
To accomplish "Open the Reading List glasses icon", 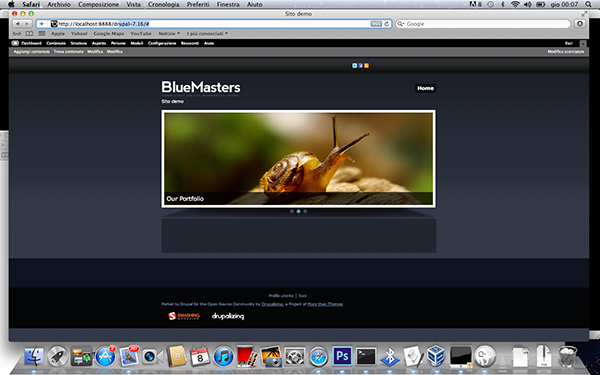I will (17, 34).
